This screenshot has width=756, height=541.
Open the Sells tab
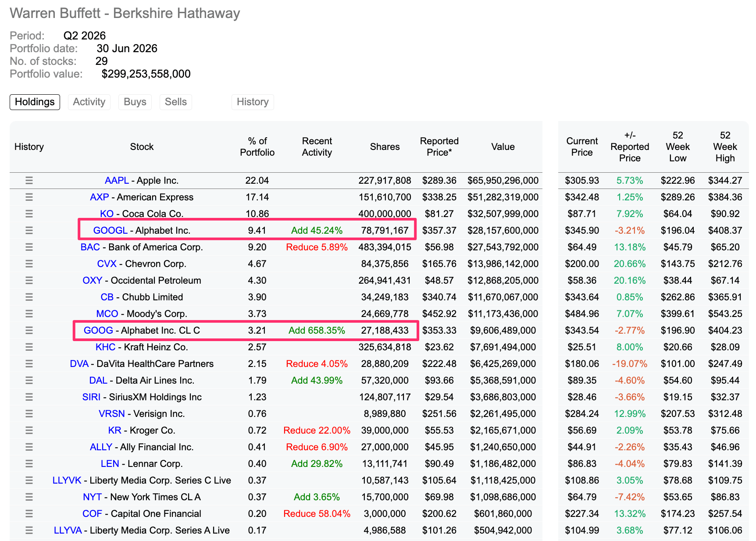coord(176,102)
